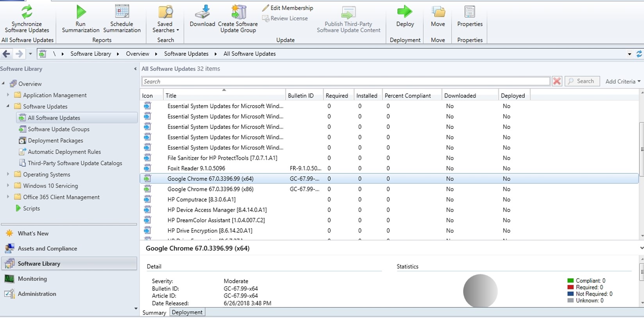Select the Software Library workspace

[x=70, y=264]
